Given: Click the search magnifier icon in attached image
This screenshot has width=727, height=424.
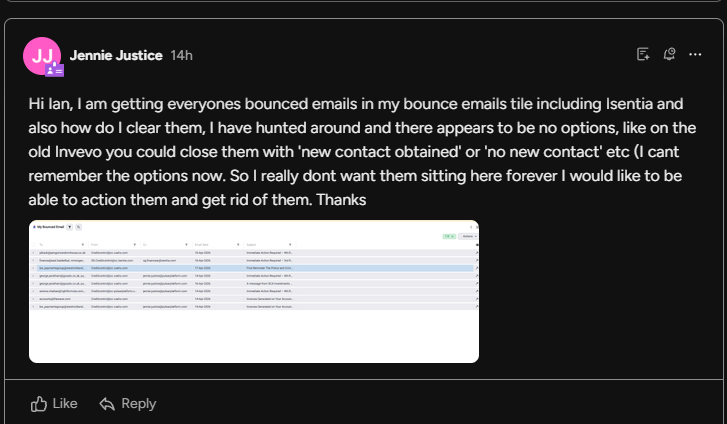Looking at the screenshot, I should click(x=78, y=227).
